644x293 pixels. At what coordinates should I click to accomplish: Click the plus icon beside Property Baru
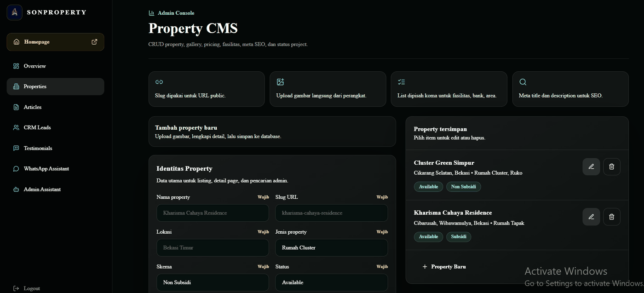coord(425,267)
